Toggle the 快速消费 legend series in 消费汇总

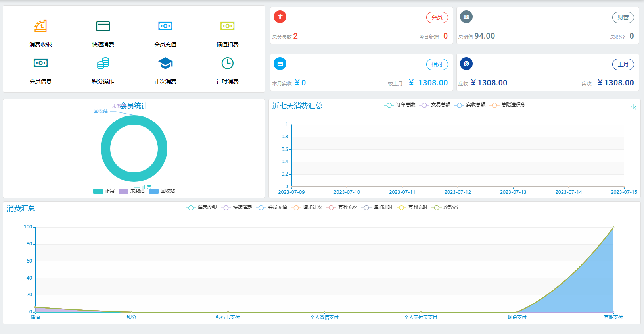coord(237,207)
